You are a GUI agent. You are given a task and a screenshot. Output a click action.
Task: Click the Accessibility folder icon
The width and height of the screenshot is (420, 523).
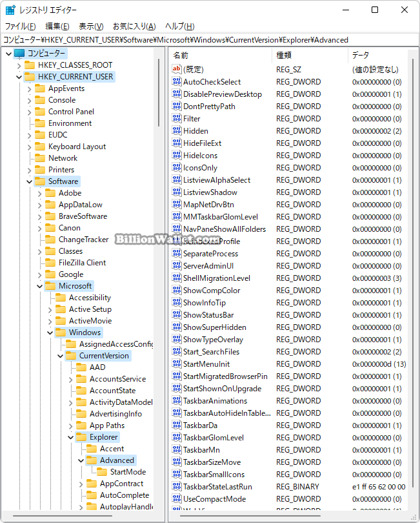tap(61, 297)
